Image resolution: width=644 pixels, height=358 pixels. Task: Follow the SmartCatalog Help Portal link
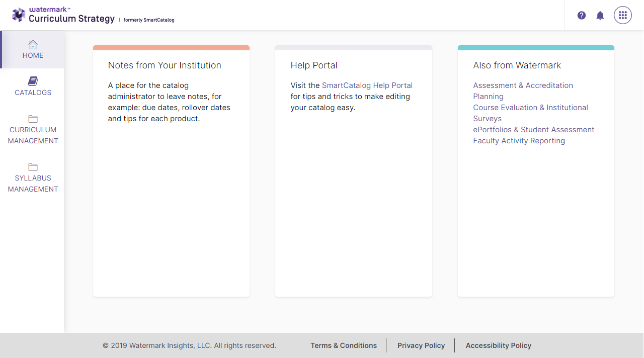coord(367,85)
